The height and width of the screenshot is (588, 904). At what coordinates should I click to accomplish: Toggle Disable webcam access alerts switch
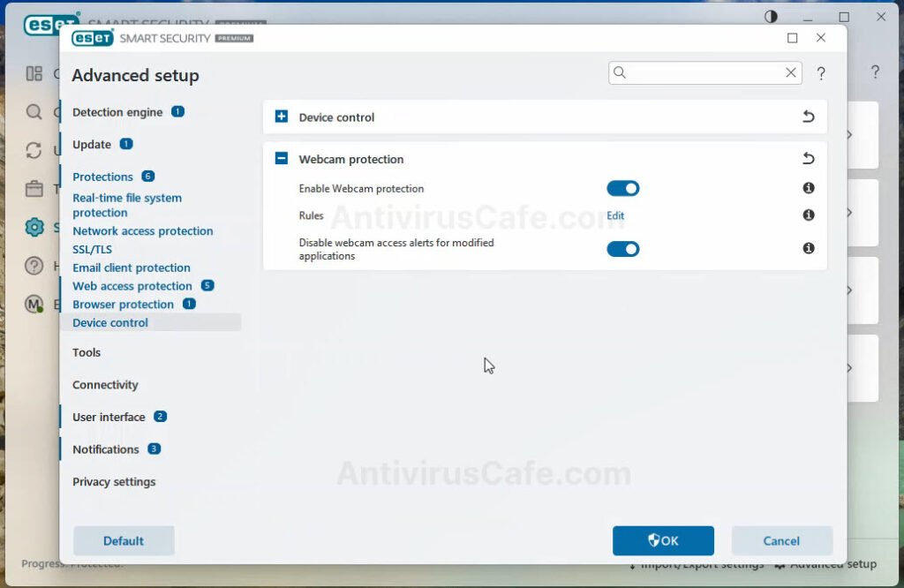(x=622, y=249)
